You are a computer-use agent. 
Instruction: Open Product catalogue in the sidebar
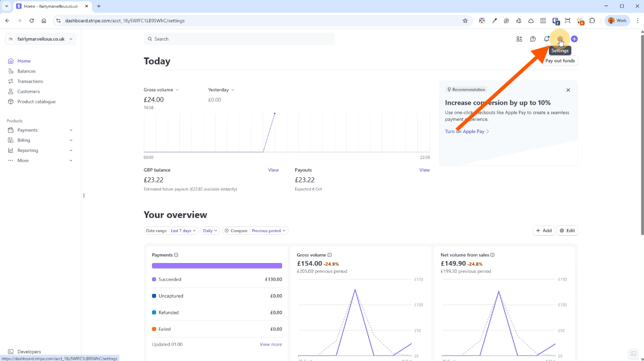point(36,102)
